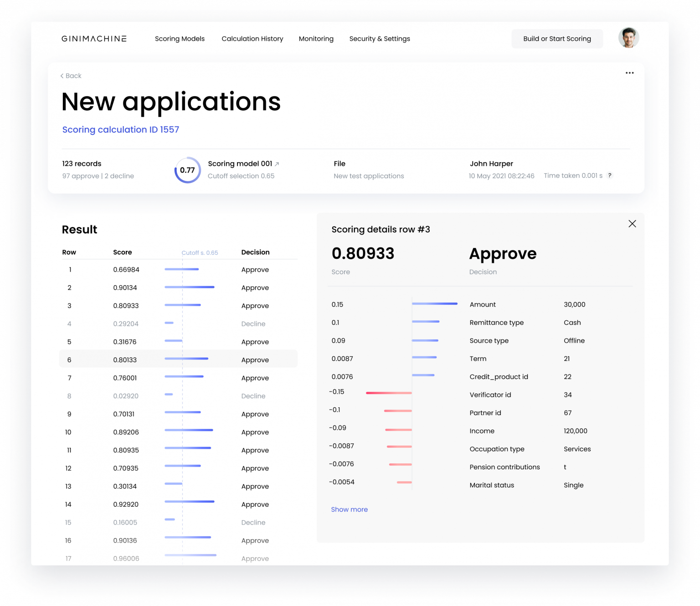Open the user profile avatar
Image resolution: width=700 pixels, height=606 pixels.
point(628,38)
